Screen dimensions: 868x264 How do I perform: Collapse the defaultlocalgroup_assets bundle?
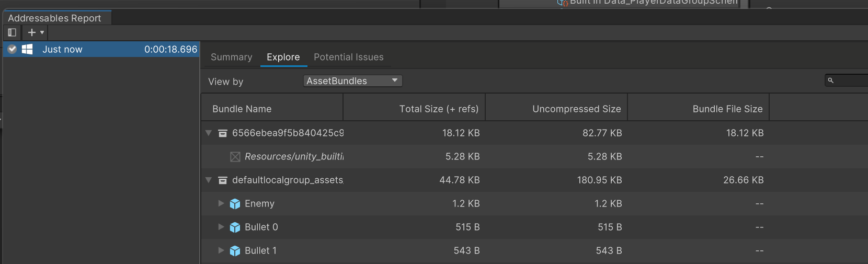[209, 180]
